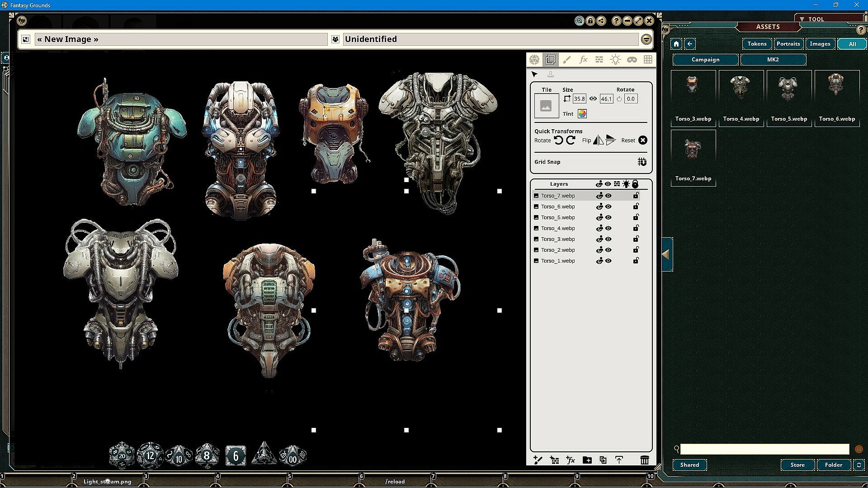Click the Store button

[797, 465]
